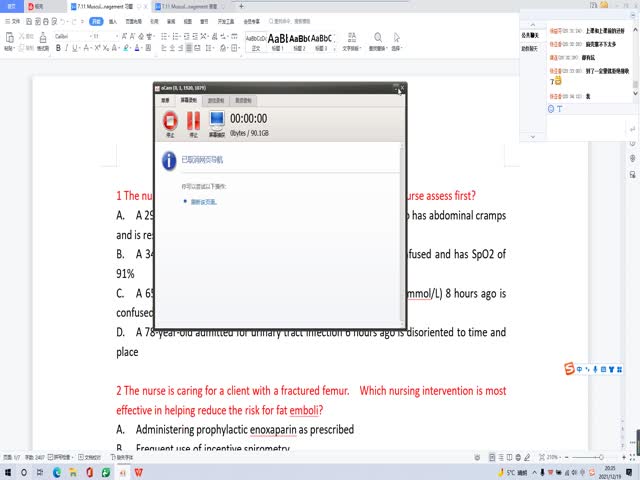Toggle Bold formatting in the ribbon
Screen dimensions: 640x480
pyautogui.click(x=59, y=46)
